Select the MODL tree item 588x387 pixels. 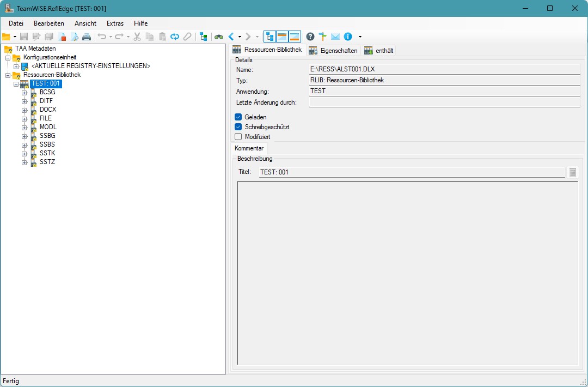48,127
